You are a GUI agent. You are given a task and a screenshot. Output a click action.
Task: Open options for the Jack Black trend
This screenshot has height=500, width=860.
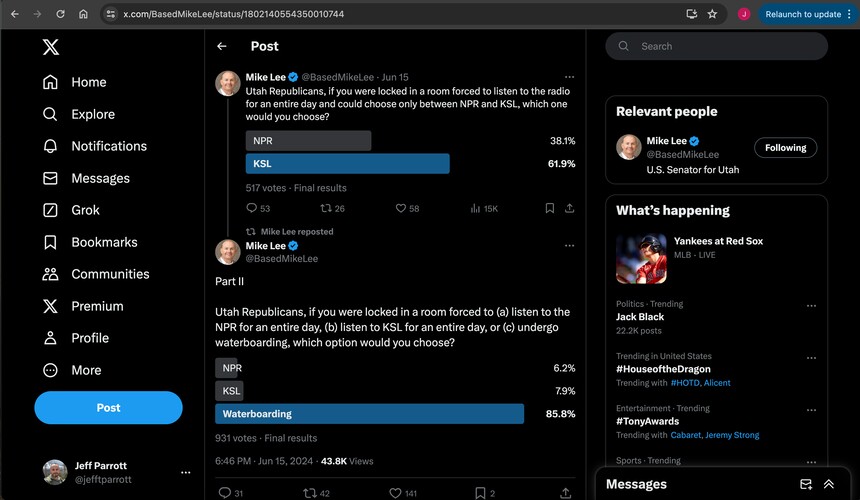tap(811, 306)
